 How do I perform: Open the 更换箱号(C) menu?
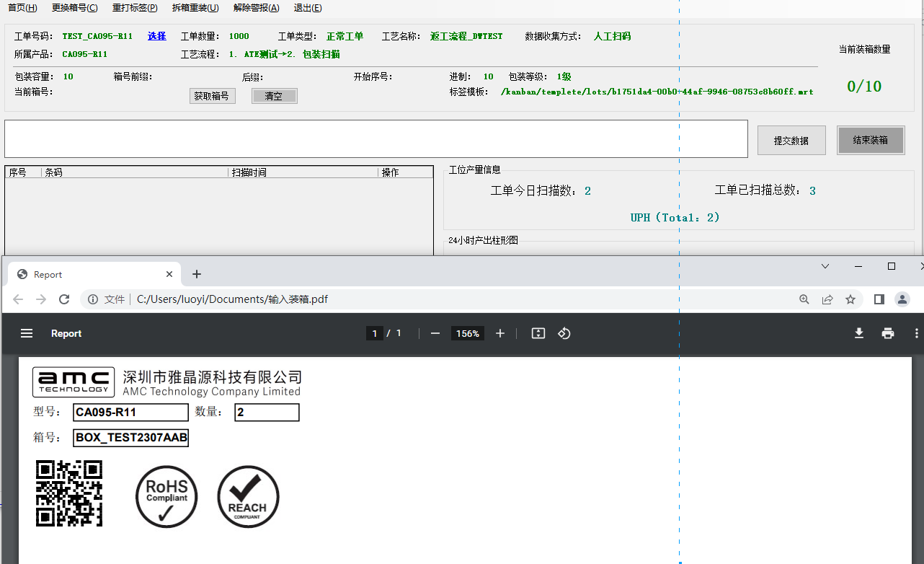(75, 8)
